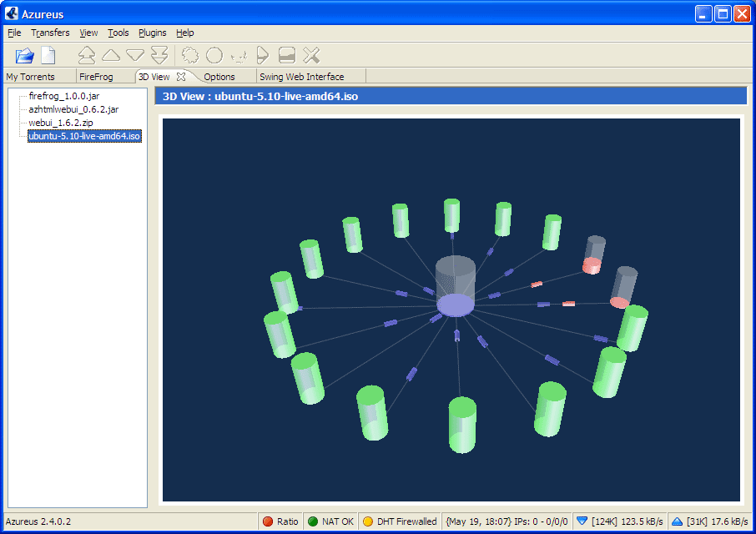Viewport: 756px width, 534px height.
Task: Open the View menu
Action: point(88,33)
